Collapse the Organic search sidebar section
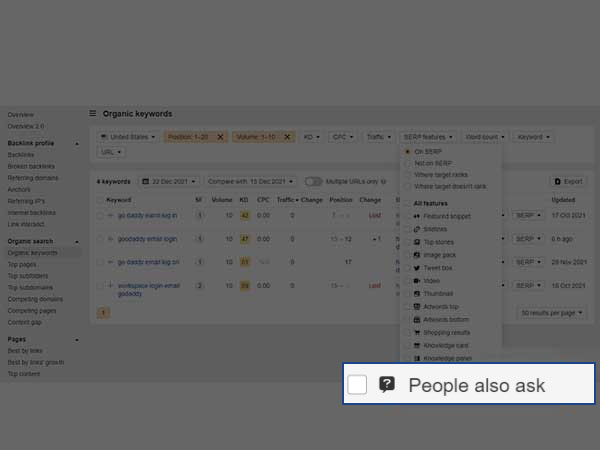Image resolution: width=600 pixels, height=450 pixels. pos(77,242)
